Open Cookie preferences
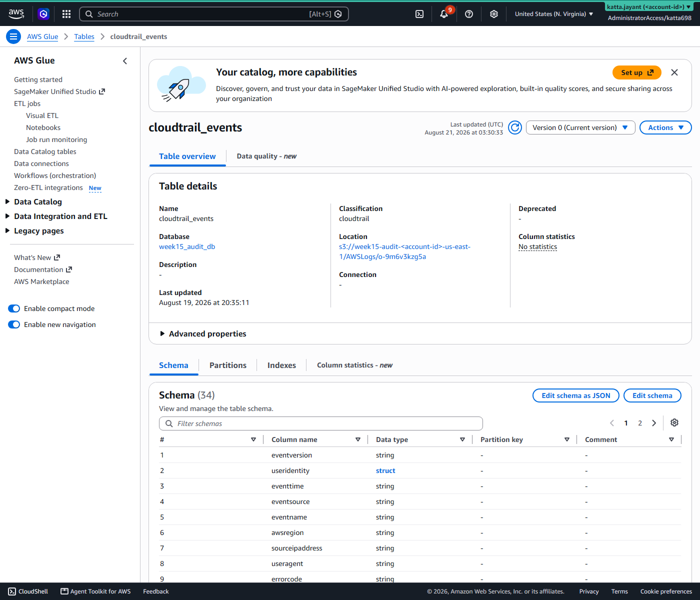 (x=666, y=591)
